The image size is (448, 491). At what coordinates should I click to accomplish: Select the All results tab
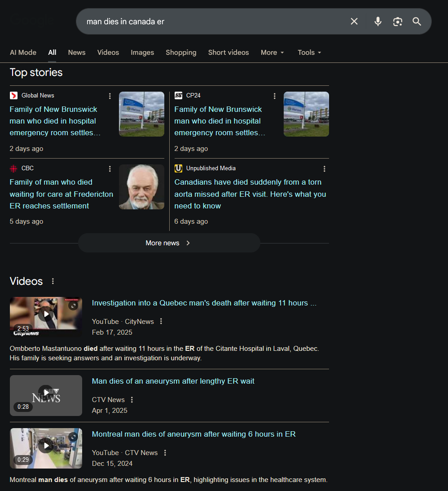tap(52, 52)
